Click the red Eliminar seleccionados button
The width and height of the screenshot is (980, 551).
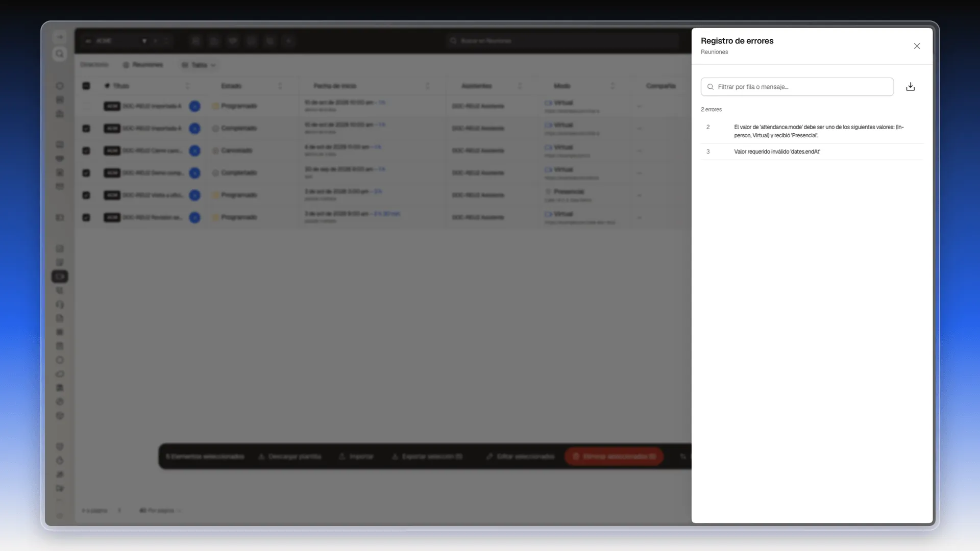[x=614, y=456]
